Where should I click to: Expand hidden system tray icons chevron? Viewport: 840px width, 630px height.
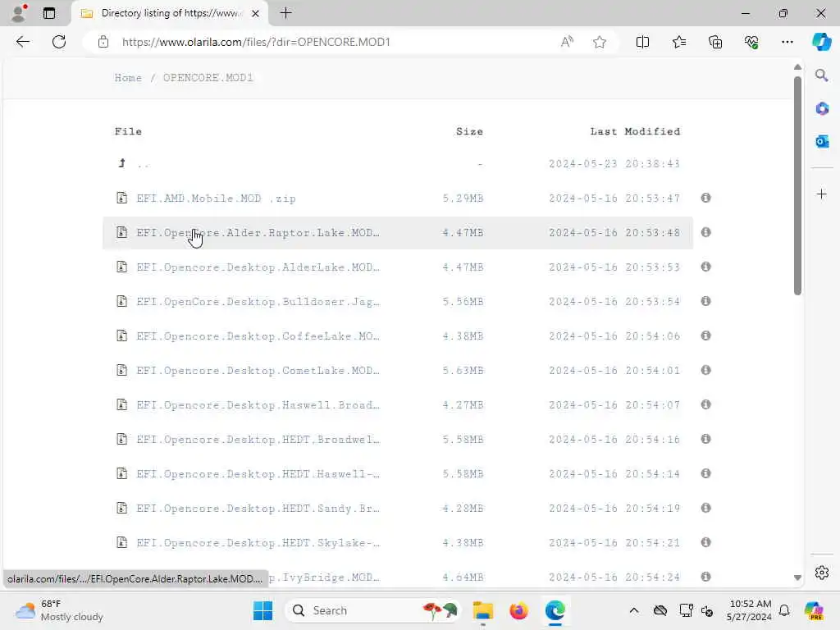634,610
